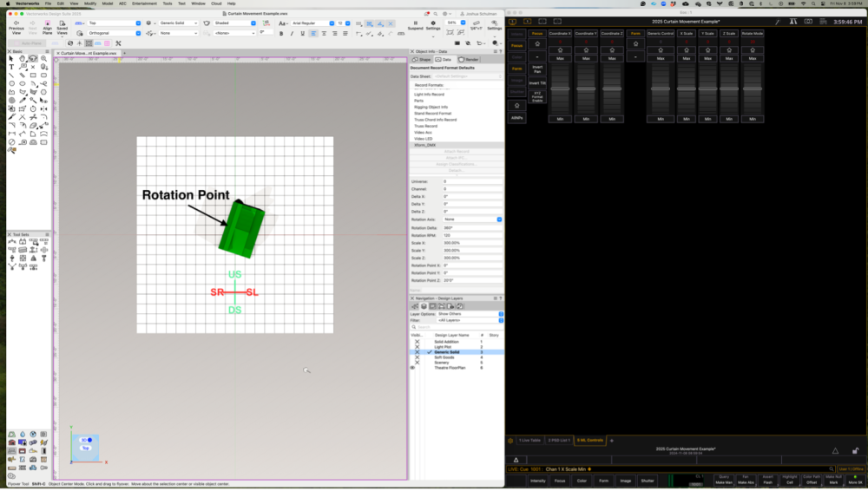
Task: Toggle visibility of Scenery layer
Action: click(x=416, y=363)
